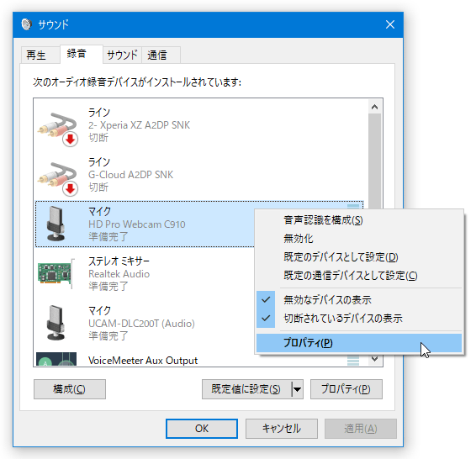476x459 pixels.
Task: Click the キャンセル button
Action: coord(282,429)
